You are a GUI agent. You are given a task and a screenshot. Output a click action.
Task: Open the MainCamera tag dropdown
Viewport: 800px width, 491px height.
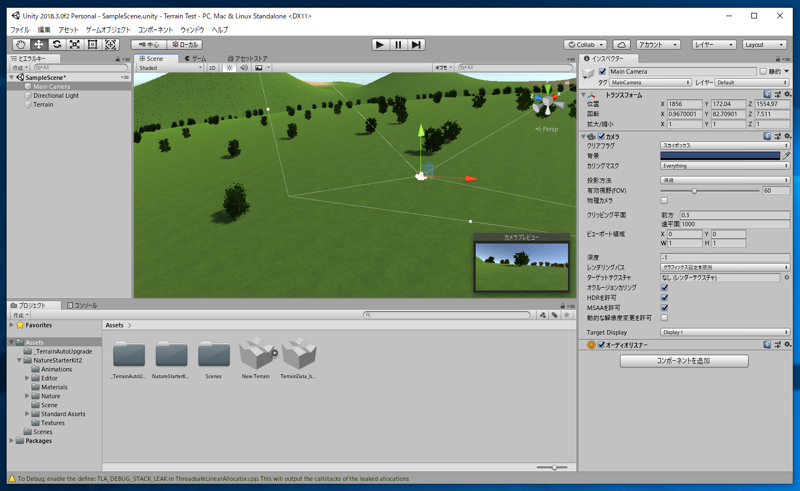click(650, 82)
